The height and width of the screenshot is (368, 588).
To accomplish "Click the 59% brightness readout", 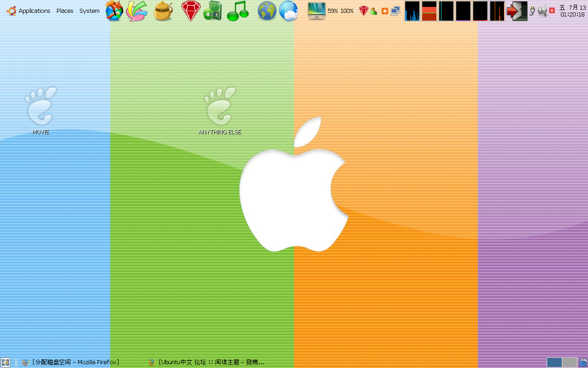I will coord(333,11).
